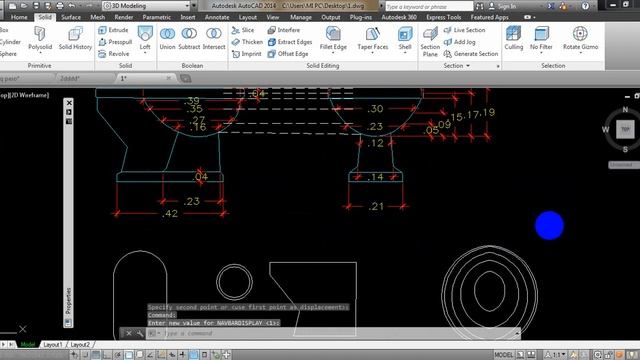The height and width of the screenshot is (360, 640).
Task: Open the Quick Access Toolbar customize dropdown
Action: (x=194, y=6)
